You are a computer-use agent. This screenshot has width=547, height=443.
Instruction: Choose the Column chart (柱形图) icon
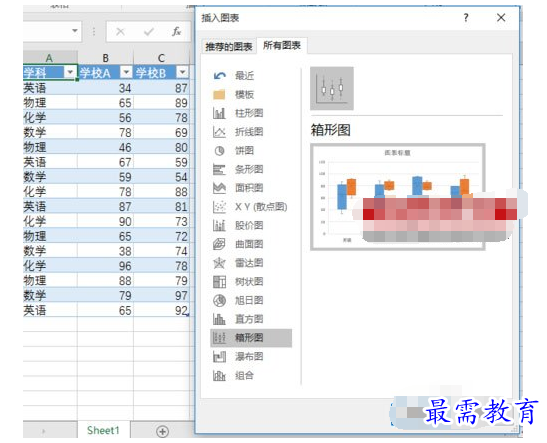tap(219, 113)
